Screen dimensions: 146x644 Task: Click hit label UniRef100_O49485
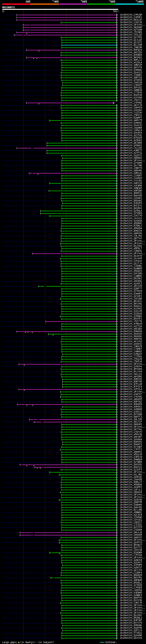click(x=131, y=535)
